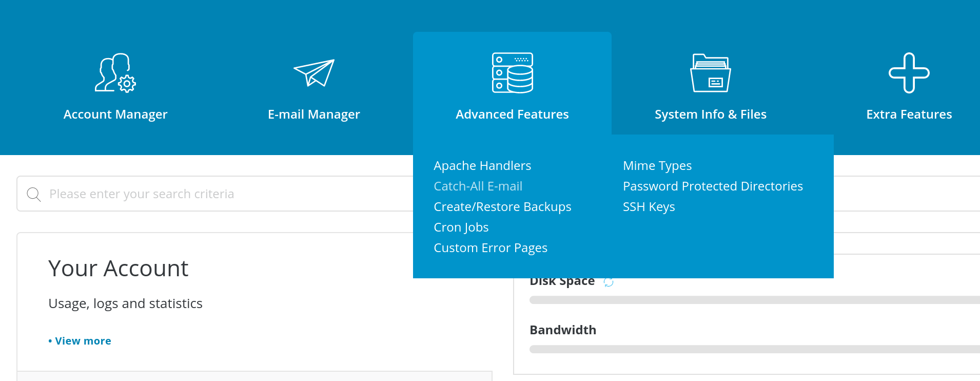This screenshot has width=980, height=381.
Task: Expand the E-mail Manager dropdown label
Action: (314, 114)
